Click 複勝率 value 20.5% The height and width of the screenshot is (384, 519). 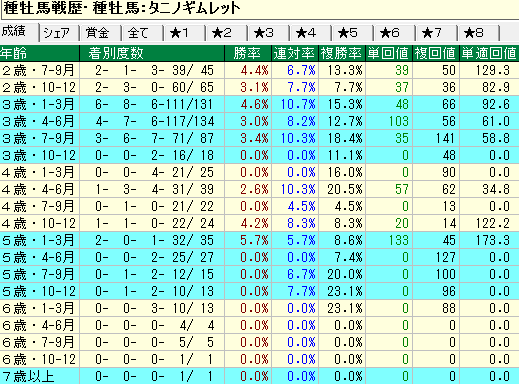[344, 189]
